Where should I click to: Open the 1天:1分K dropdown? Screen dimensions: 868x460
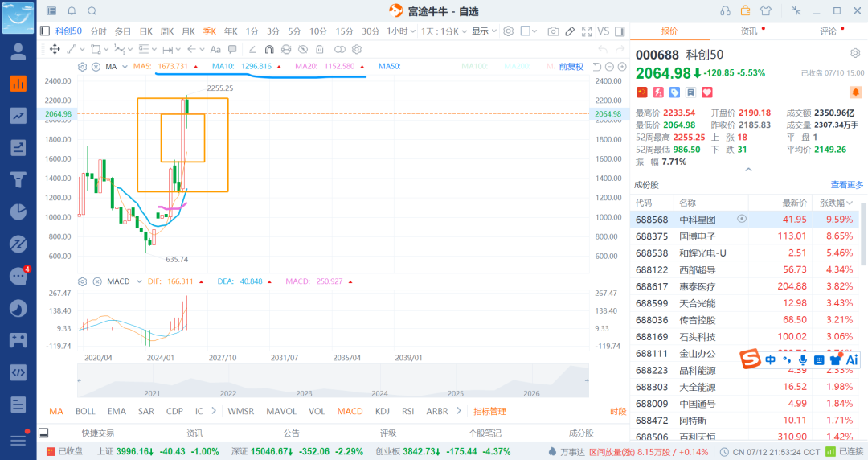pos(444,31)
